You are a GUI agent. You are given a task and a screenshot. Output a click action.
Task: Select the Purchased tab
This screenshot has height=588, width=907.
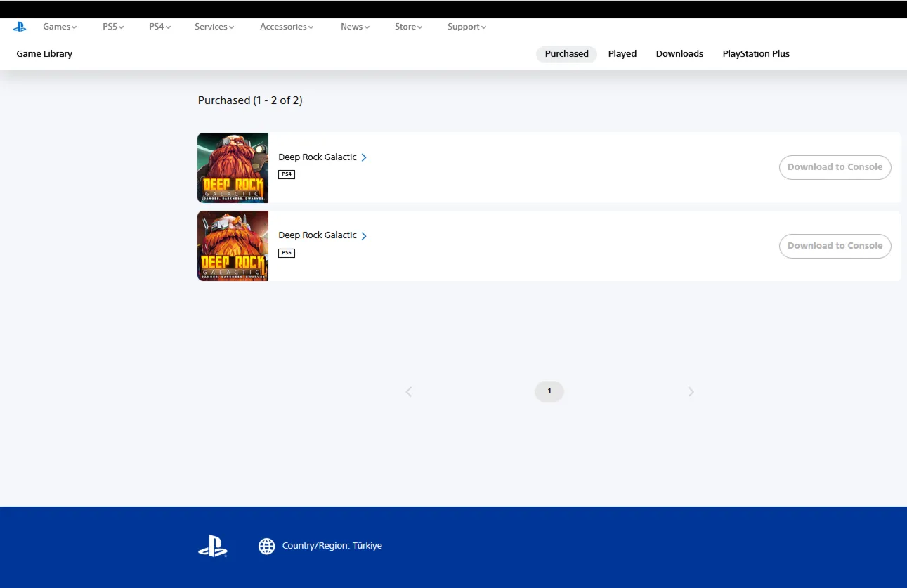point(566,54)
